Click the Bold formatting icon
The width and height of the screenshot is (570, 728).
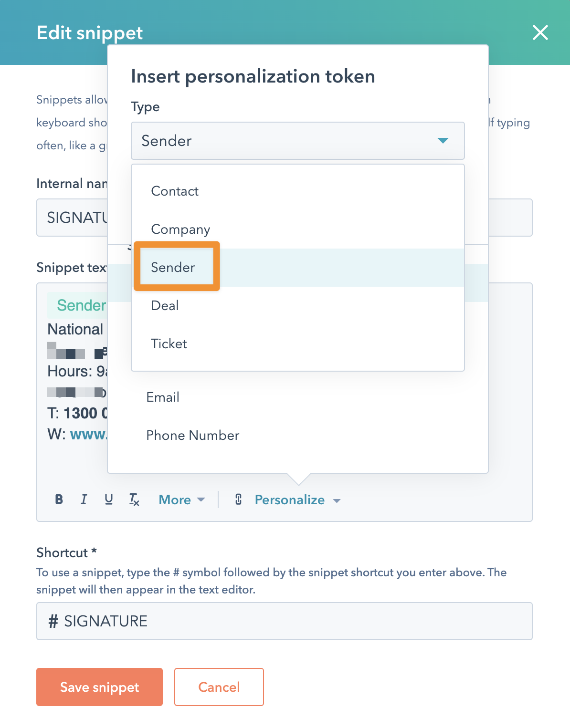(59, 499)
